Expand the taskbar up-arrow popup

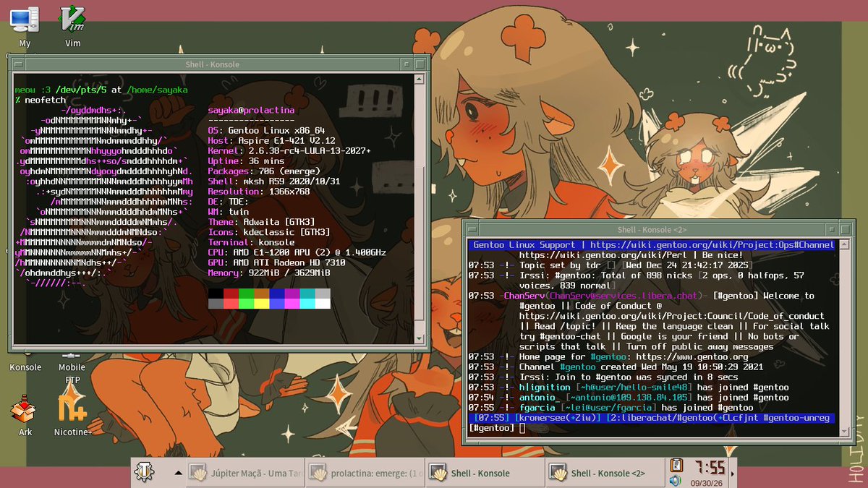coord(178,473)
